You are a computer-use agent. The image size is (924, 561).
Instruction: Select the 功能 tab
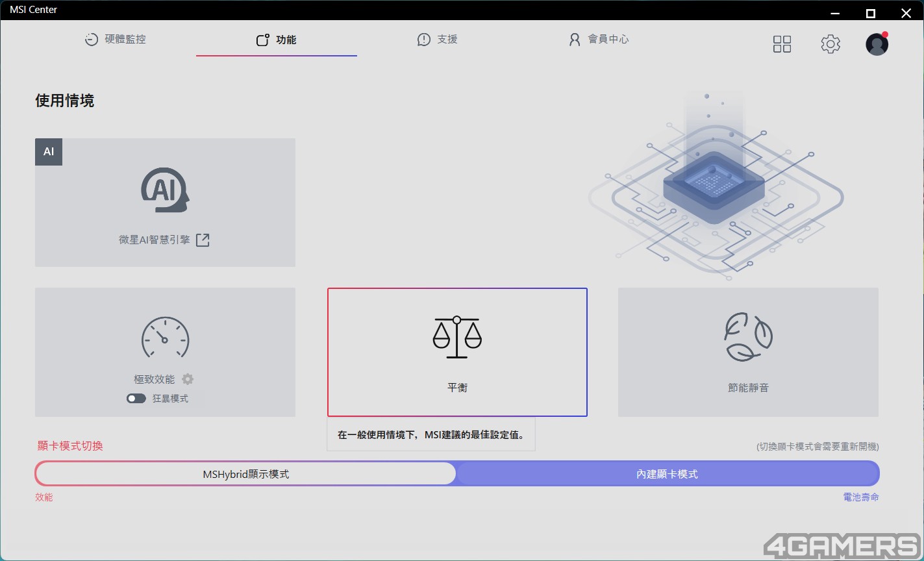click(x=277, y=40)
